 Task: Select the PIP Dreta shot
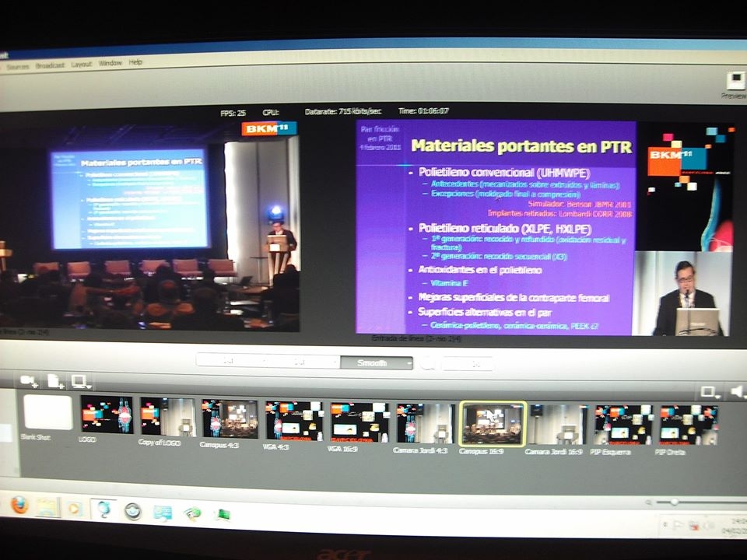point(689,425)
